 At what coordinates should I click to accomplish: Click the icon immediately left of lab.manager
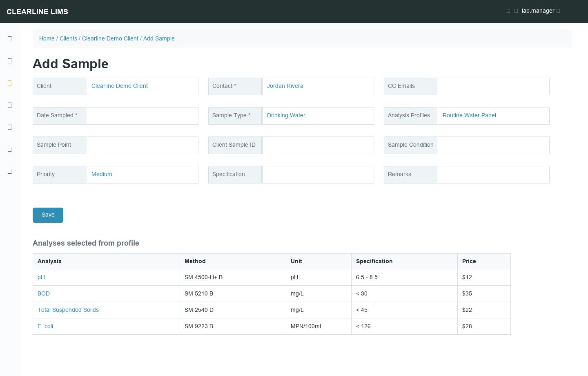pos(516,11)
